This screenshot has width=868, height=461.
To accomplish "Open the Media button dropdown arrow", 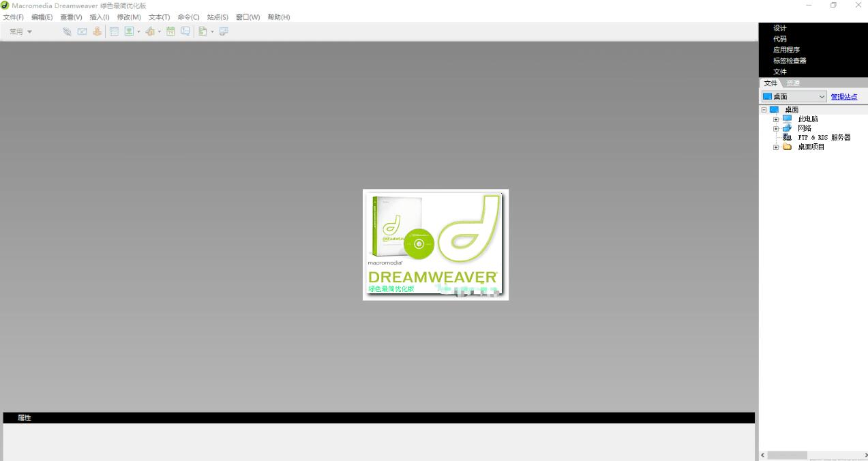I will [160, 32].
